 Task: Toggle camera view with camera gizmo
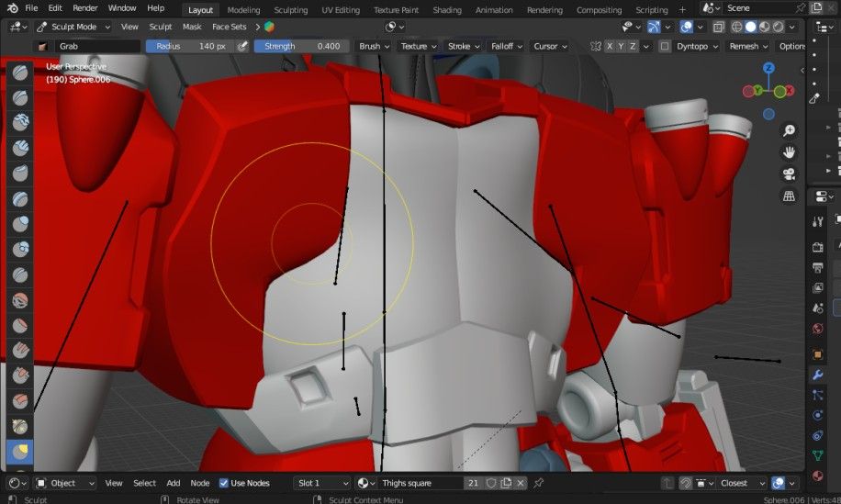[x=789, y=174]
